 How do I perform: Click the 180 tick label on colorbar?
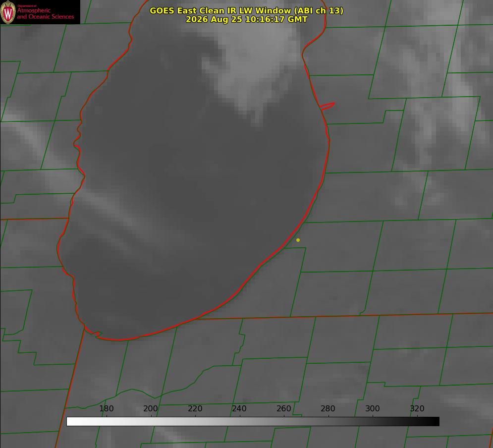coord(106,408)
